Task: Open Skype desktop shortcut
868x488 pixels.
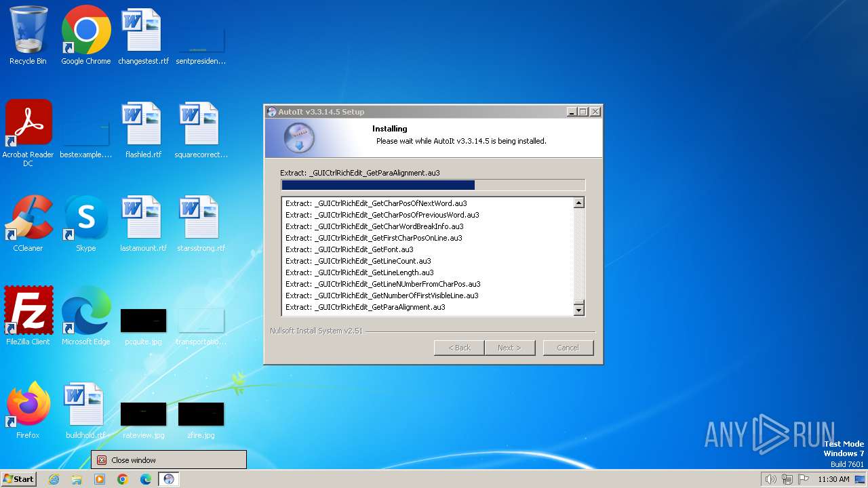Action: point(86,223)
